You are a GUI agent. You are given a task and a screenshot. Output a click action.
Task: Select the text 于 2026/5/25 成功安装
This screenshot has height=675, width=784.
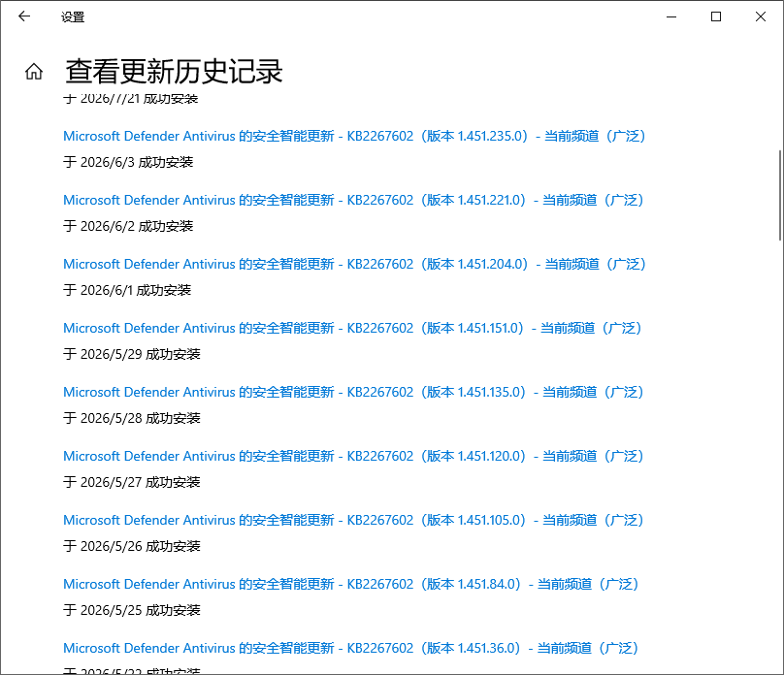point(132,610)
